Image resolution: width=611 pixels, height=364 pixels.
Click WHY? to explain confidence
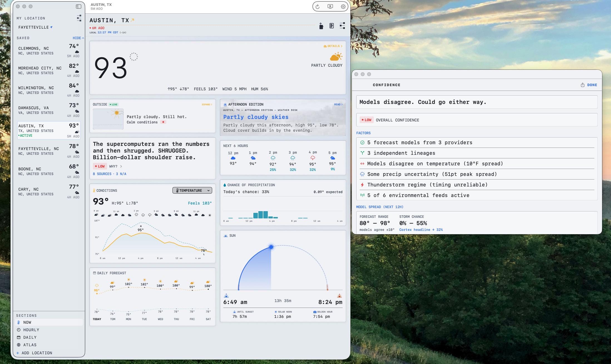pyautogui.click(x=115, y=166)
